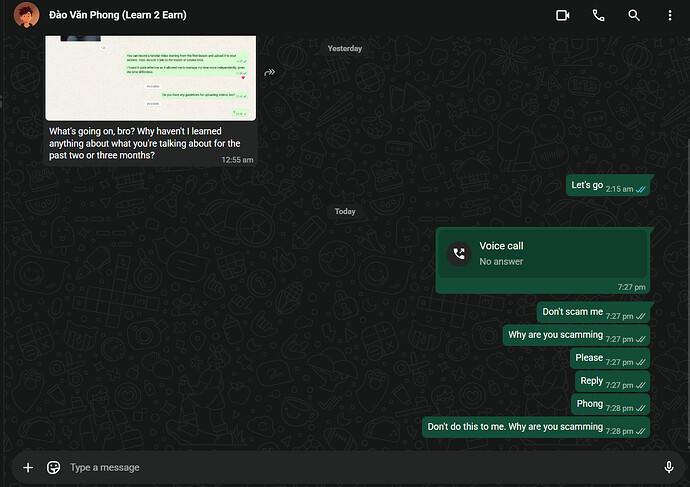This screenshot has height=487, width=690.
Task: Start a voice call from the header
Action: click(598, 15)
